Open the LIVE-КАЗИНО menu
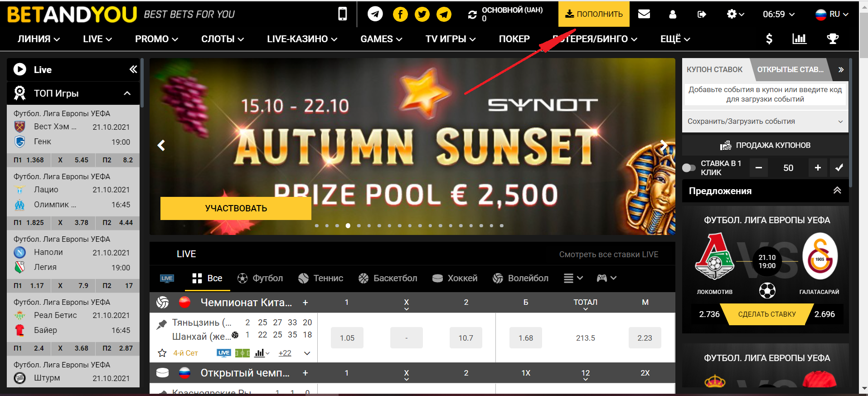The width and height of the screenshot is (868, 396). pyautogui.click(x=302, y=39)
